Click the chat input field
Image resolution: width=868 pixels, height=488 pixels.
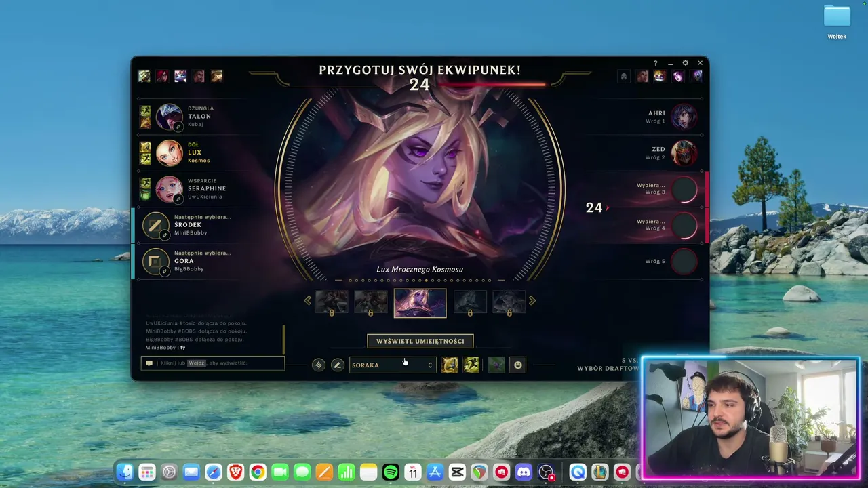coord(213,363)
